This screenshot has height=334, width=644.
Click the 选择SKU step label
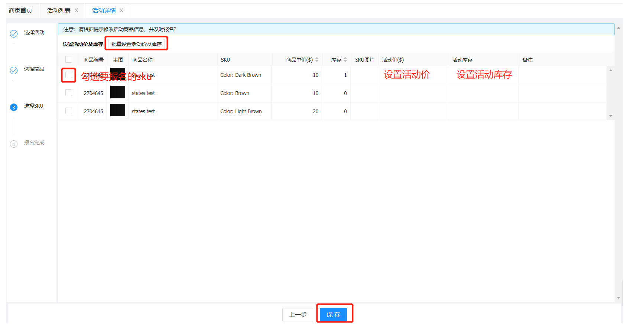pyautogui.click(x=33, y=106)
